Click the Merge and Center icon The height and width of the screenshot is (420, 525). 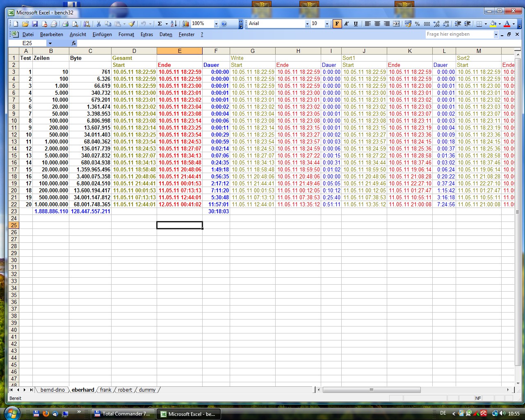(396, 24)
